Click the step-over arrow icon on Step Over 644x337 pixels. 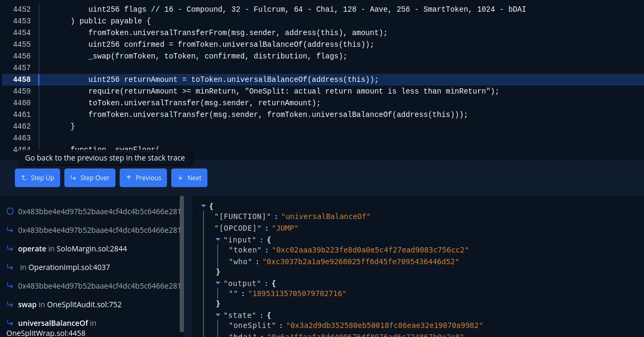tap(73, 178)
